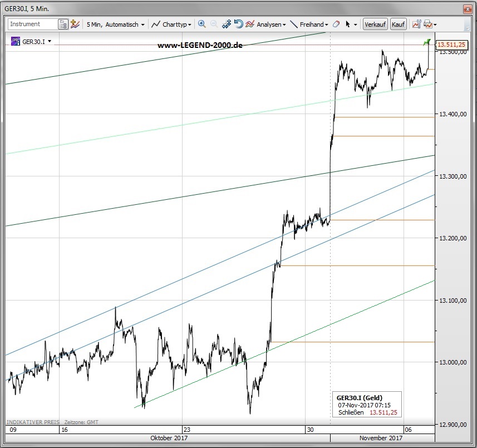The width and height of the screenshot is (477, 448).
Task: Click the chart scroll arrows icon
Action: [x=227, y=24]
